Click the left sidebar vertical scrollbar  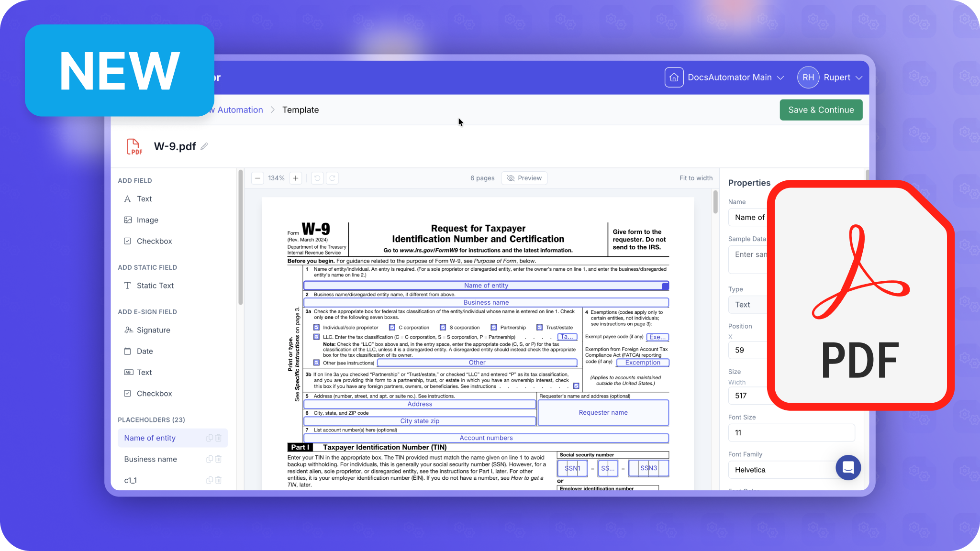[241, 237]
